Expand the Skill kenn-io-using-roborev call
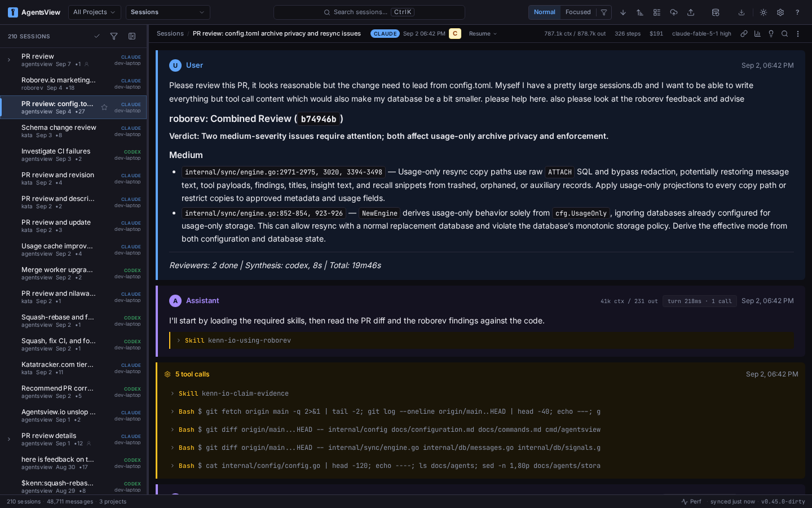Viewport: 812px width, 508px height. (482, 340)
